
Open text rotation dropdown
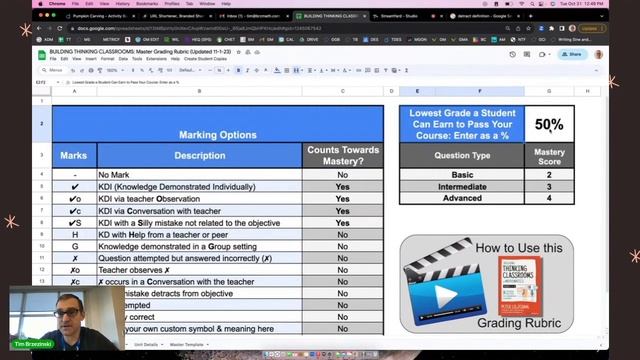click(x=346, y=70)
